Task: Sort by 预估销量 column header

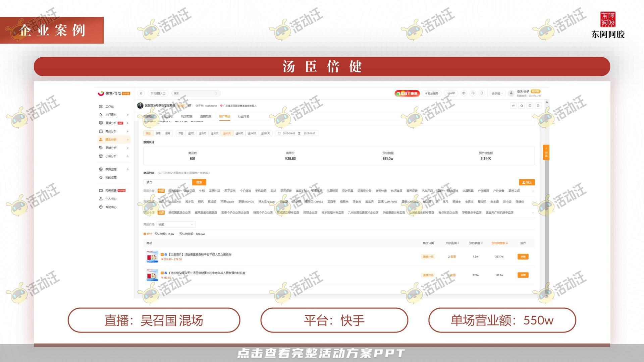Action: click(476, 243)
